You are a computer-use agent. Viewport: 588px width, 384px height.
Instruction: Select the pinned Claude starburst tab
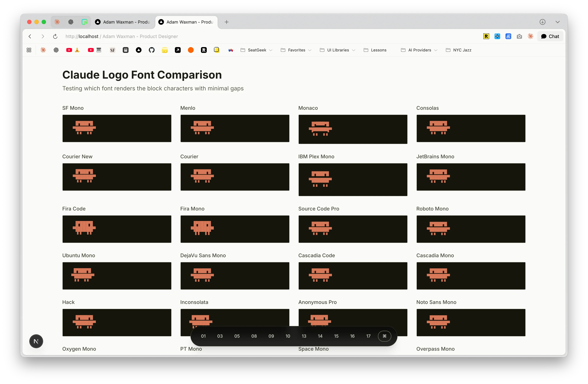(x=57, y=22)
